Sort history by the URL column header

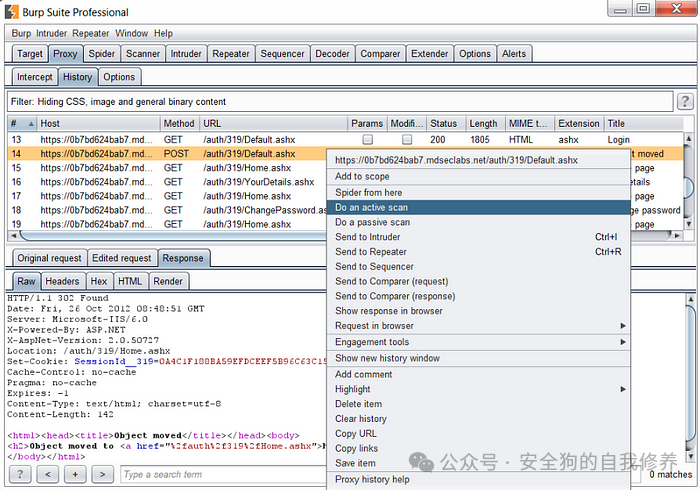(x=274, y=124)
